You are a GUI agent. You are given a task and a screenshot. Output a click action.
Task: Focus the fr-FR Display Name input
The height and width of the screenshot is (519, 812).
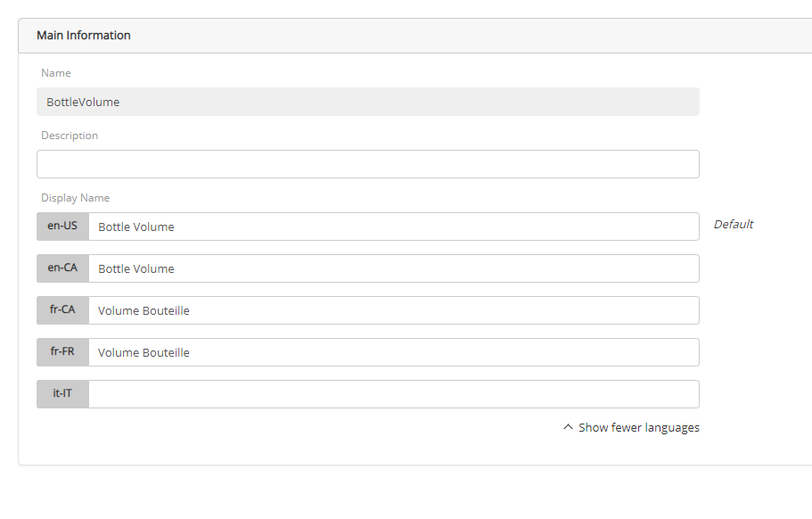tap(393, 352)
